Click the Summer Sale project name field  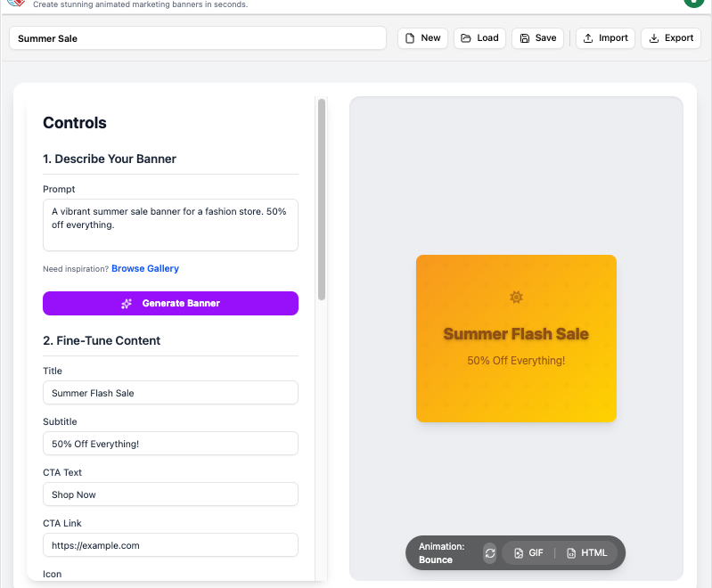click(198, 38)
